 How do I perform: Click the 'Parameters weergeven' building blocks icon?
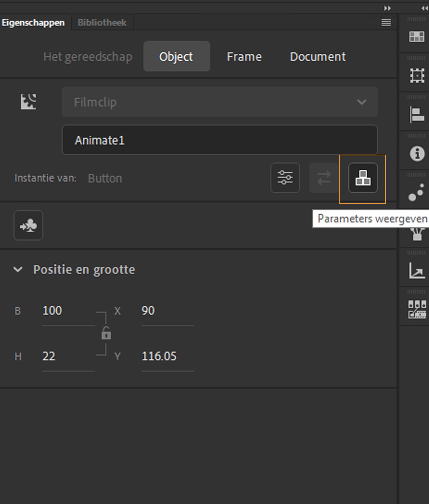click(x=363, y=178)
